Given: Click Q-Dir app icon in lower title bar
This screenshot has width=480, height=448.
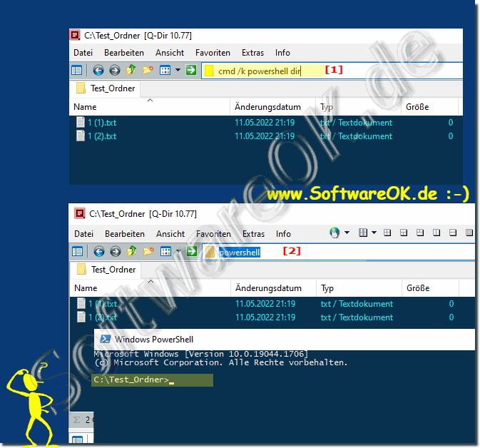Looking at the screenshot, I should click(x=80, y=213).
